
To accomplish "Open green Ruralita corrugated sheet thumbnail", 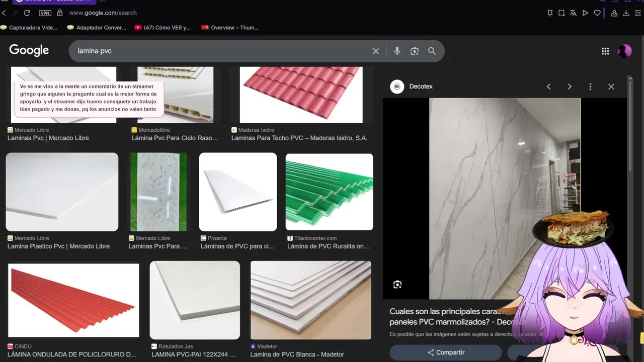I will [329, 192].
